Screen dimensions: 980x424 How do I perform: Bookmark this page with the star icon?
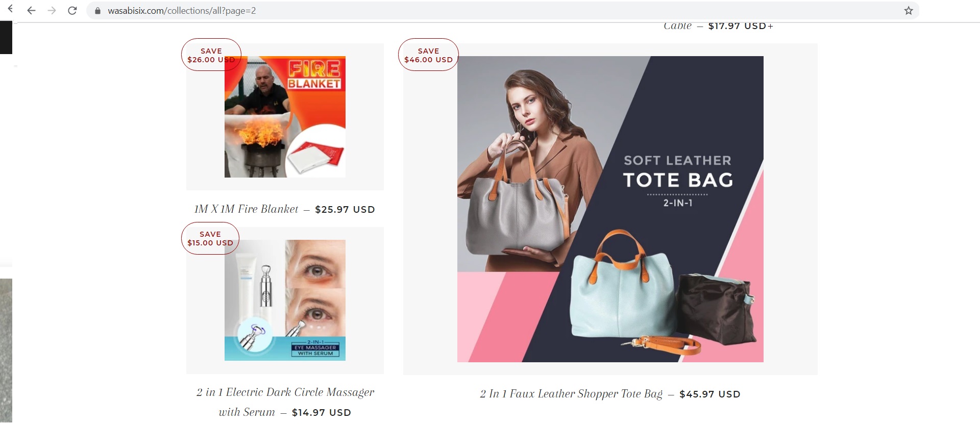click(x=909, y=11)
